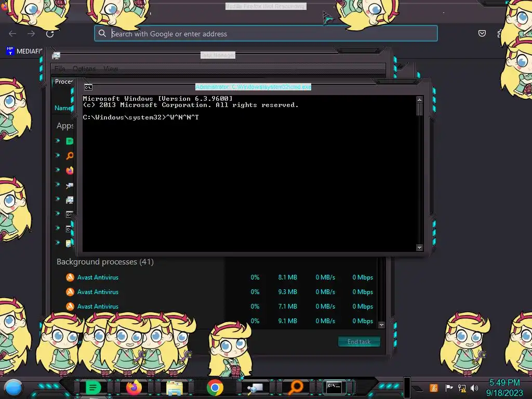Switch to Firefox from the taskbar
Screen dimensions: 532x399
pyautogui.click(x=134, y=388)
